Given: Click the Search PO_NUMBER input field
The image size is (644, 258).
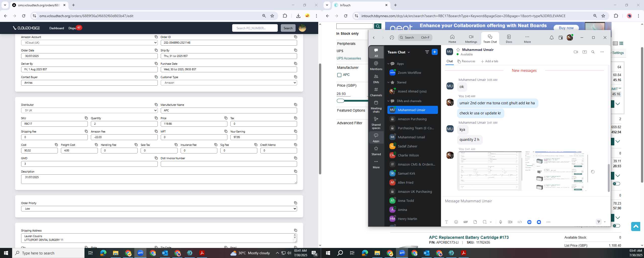Looking at the screenshot, I should coord(255,28).
